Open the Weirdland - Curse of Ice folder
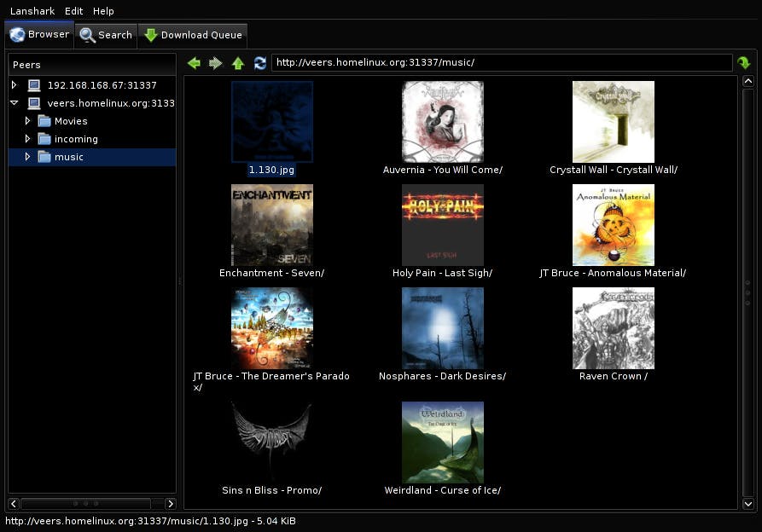This screenshot has height=532, width=762. point(442,442)
